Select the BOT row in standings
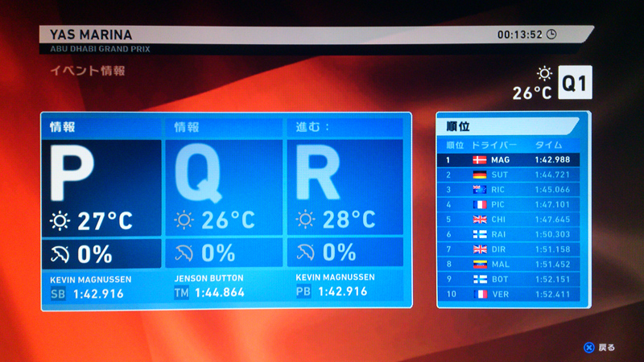Viewport: 644px width, 362px height. pos(509,279)
